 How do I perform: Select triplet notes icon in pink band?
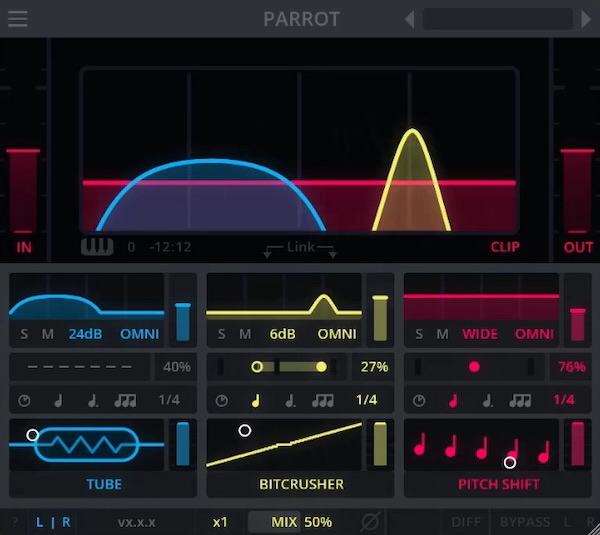(520, 401)
